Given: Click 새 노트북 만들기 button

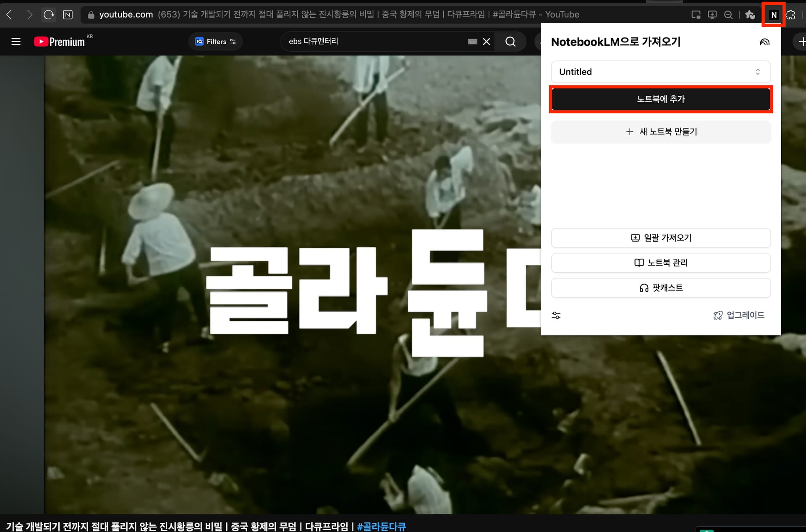Looking at the screenshot, I should (660, 132).
